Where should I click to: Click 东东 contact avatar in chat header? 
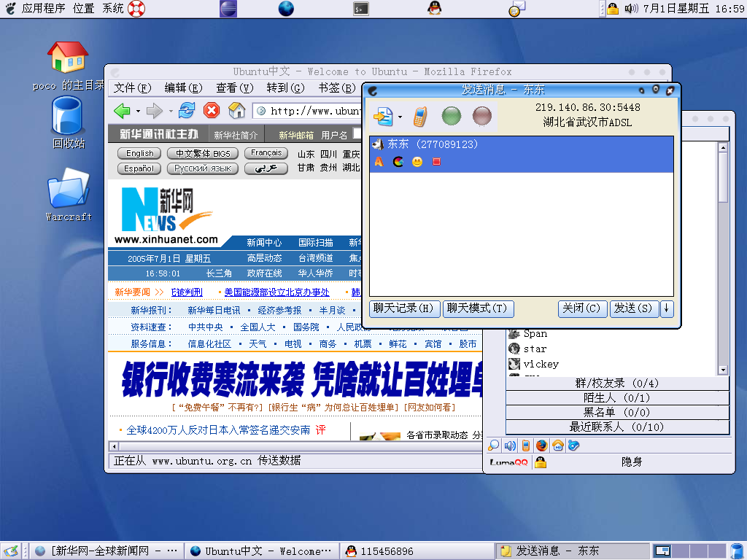[378, 144]
